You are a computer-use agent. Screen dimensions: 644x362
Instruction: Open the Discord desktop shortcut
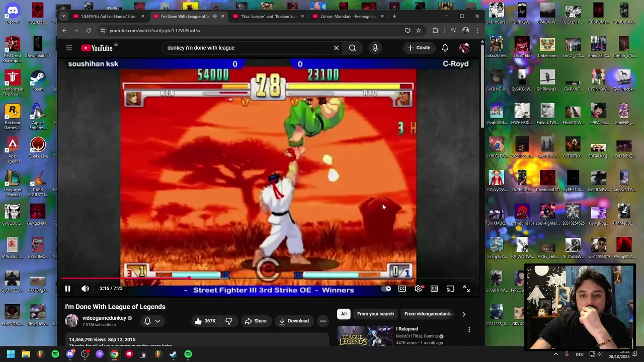click(13, 14)
